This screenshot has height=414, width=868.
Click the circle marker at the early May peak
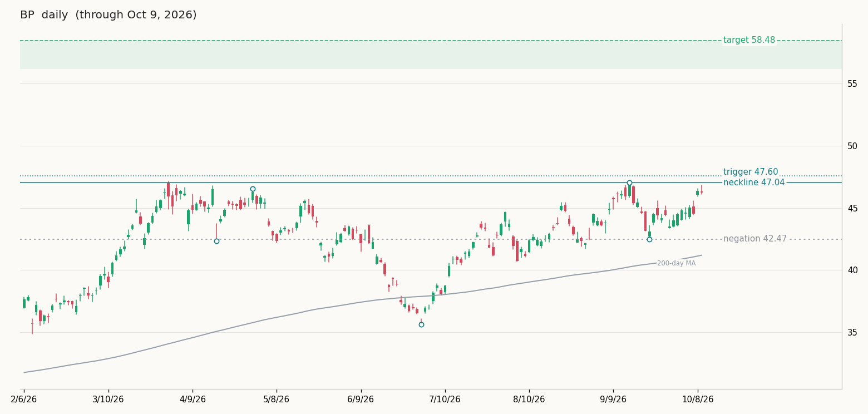point(253,189)
